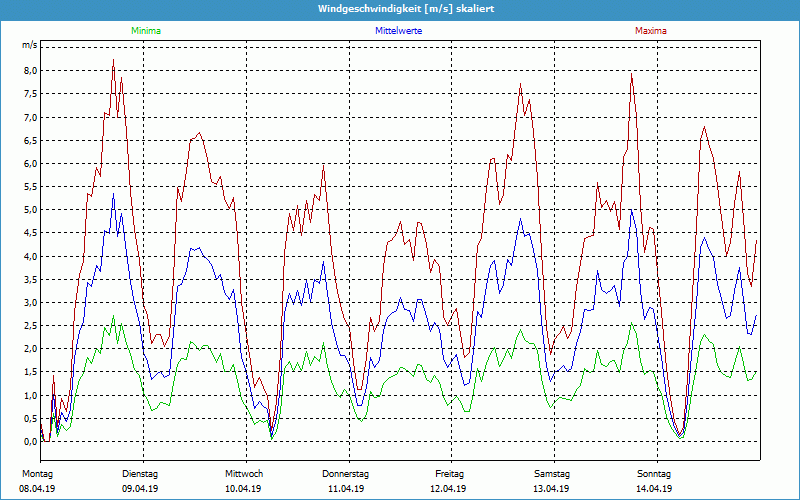Click the '5,0' y-axis value
Image resolution: width=800 pixels, height=500 pixels.
pyautogui.click(x=31, y=210)
